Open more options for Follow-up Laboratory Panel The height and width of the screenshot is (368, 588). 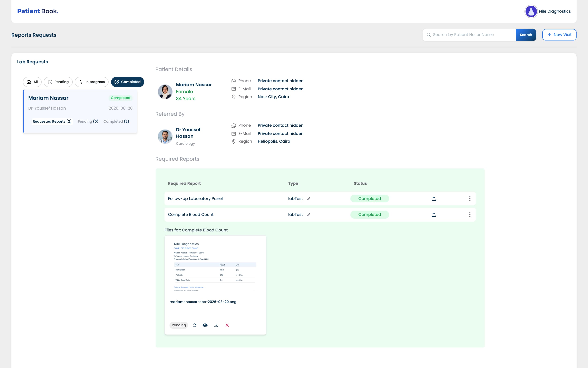pos(470,199)
